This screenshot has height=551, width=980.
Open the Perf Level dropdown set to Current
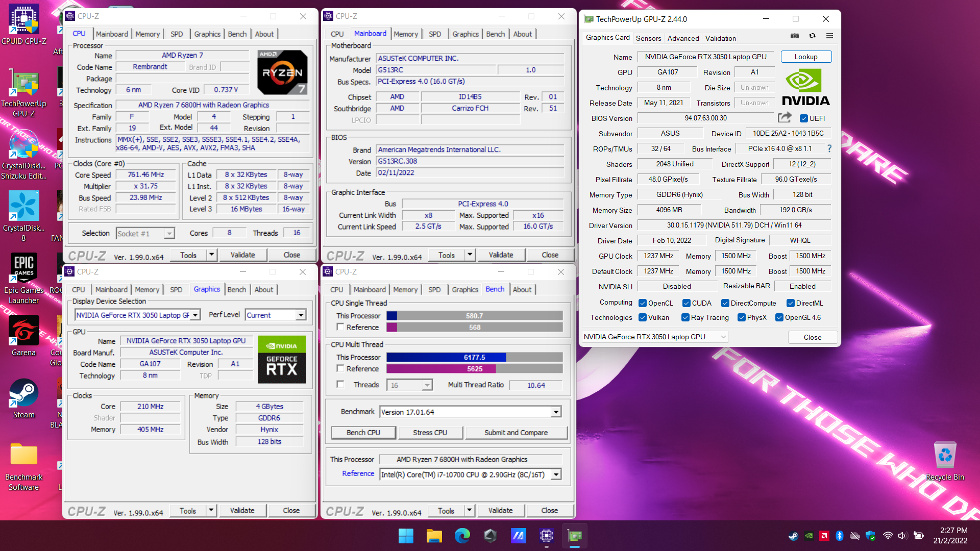coord(301,315)
